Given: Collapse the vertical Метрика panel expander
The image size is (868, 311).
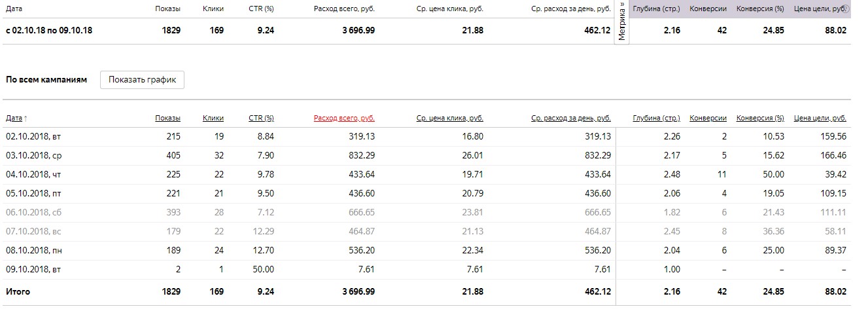Looking at the screenshot, I should click(x=622, y=22).
